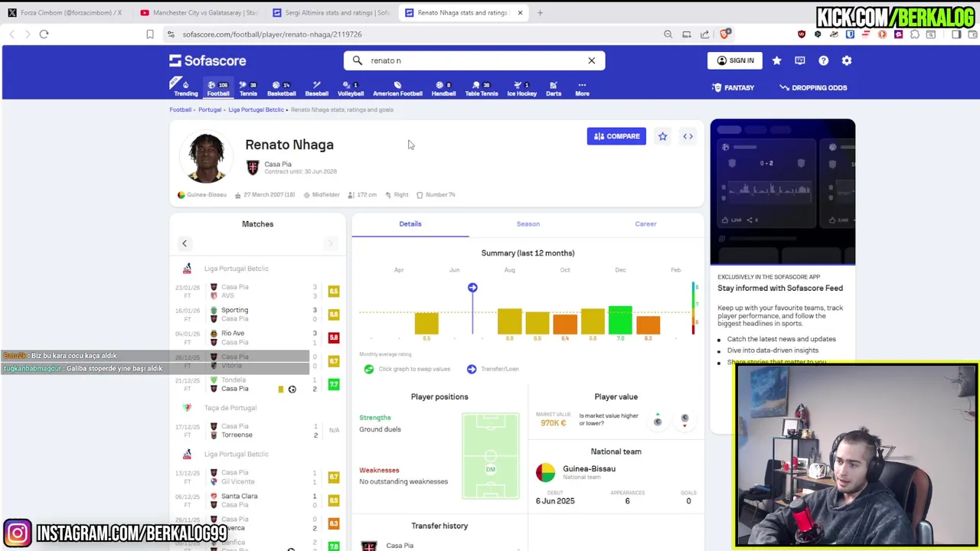Select the American Football category

[x=397, y=88]
